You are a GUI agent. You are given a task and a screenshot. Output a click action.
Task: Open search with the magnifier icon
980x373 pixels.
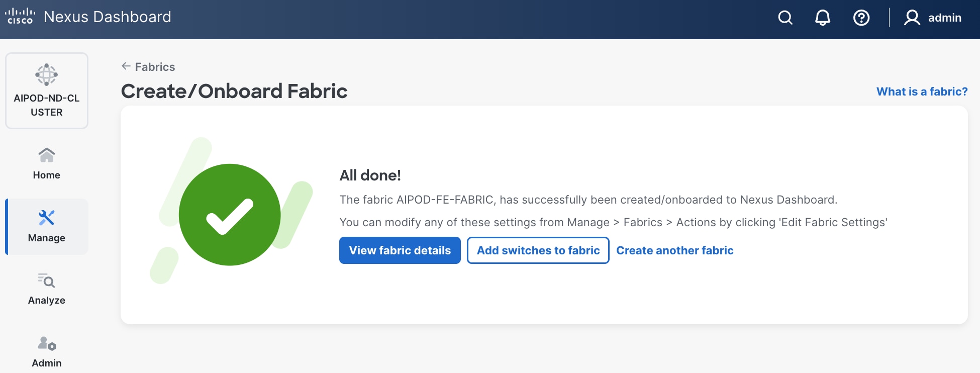point(785,18)
